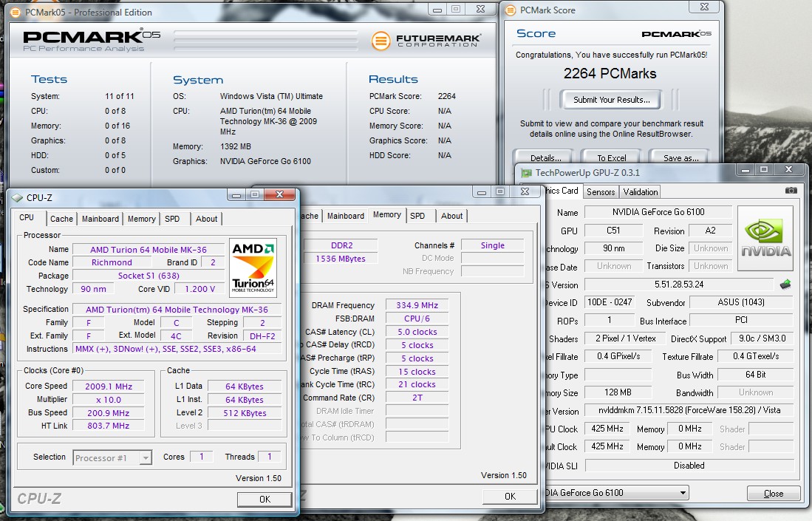Click the GPU name field NVIDIA GeForce Go 6100
812x521 pixels.
coord(658,212)
